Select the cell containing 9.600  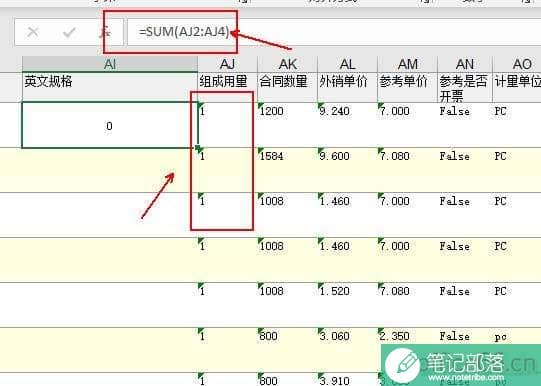click(347, 170)
